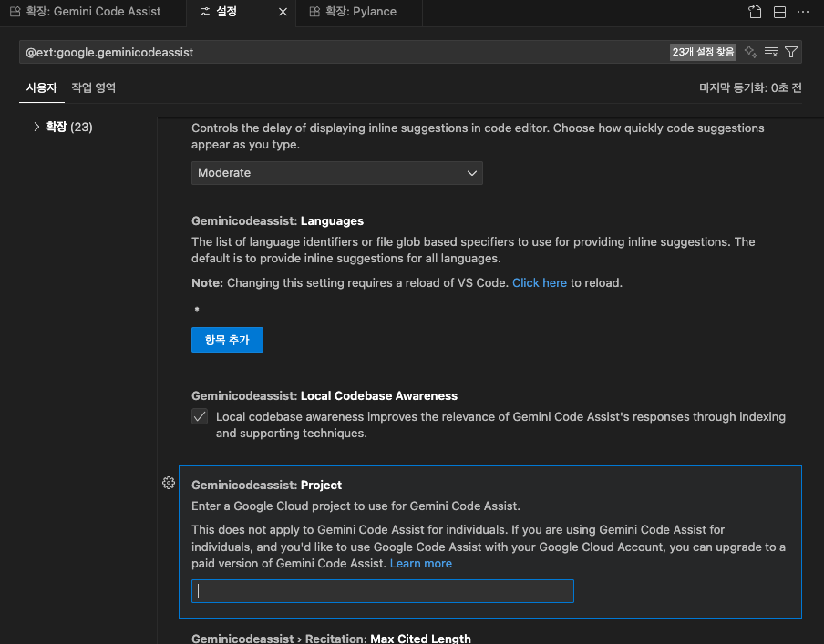Click the Geminicodeassist: Languages setting title
Viewport: 824px width, 644px height.
tap(277, 220)
